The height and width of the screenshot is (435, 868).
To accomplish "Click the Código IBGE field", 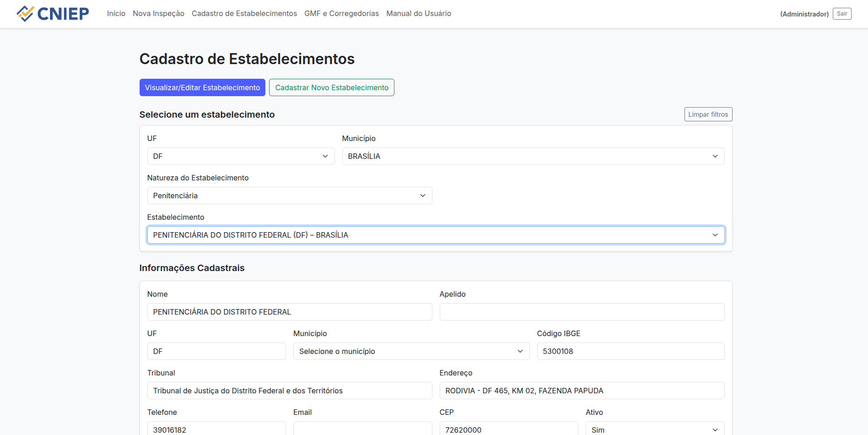I will (x=631, y=351).
